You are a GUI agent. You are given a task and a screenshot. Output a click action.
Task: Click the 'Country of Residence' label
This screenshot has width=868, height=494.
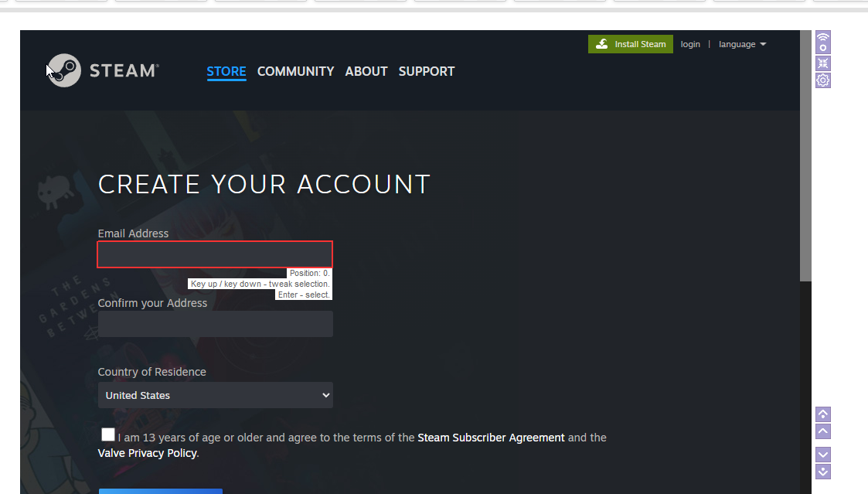[152, 372]
